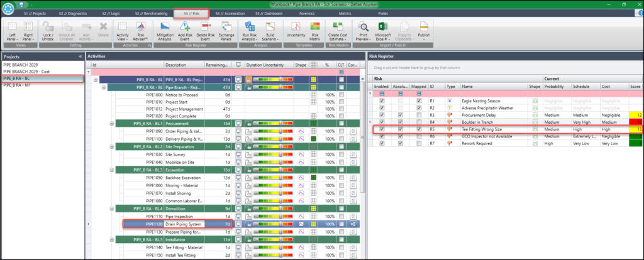Click the Score column header
Image resolution: width=644 pixels, height=260 pixels.
coord(635,87)
